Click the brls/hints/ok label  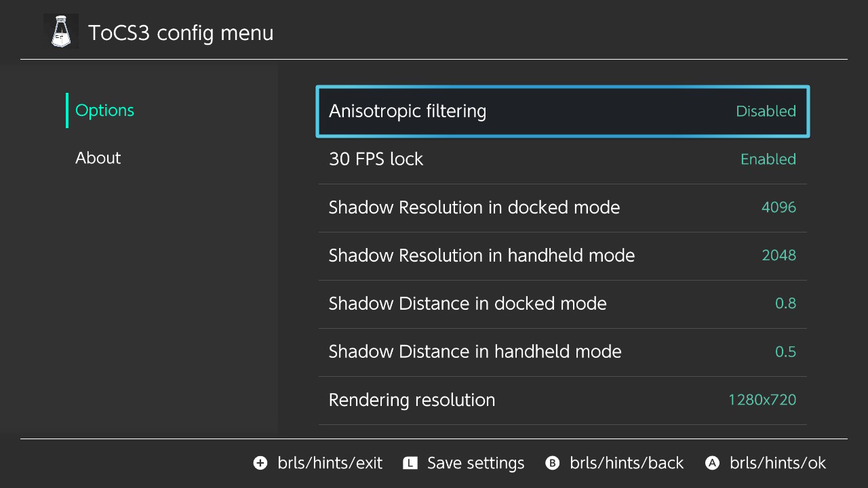(778, 464)
